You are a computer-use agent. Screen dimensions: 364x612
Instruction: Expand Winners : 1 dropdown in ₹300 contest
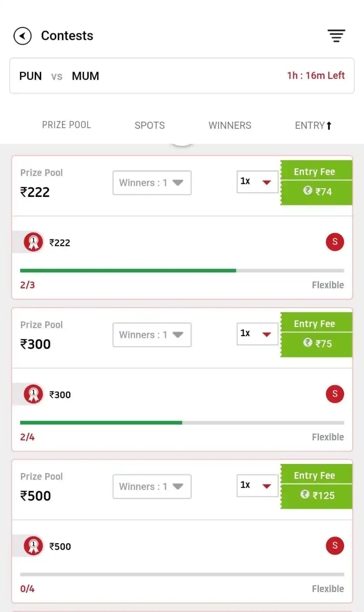click(x=152, y=335)
